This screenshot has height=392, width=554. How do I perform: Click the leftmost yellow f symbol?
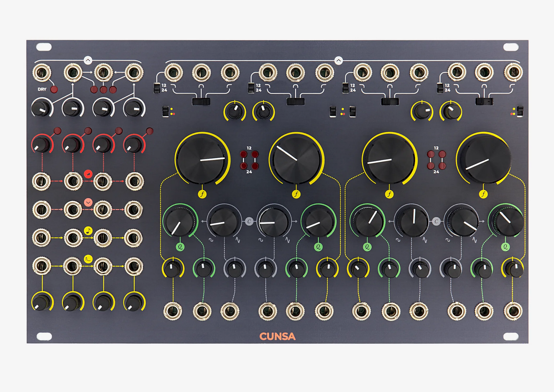202,194
